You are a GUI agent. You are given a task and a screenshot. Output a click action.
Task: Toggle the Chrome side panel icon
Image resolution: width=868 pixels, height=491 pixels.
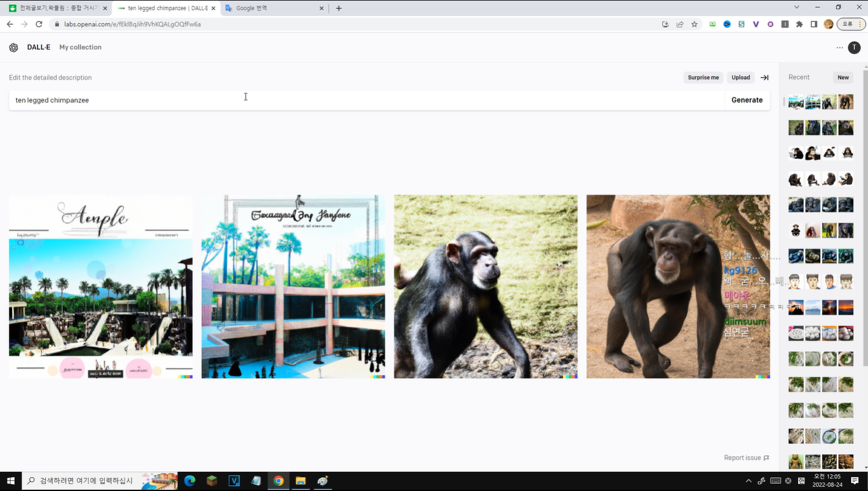814,24
